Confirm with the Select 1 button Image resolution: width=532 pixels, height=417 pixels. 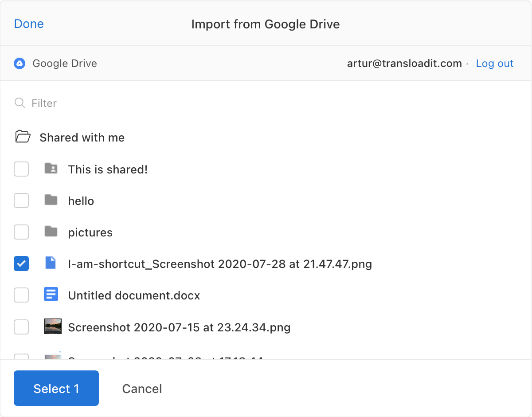coord(56,388)
